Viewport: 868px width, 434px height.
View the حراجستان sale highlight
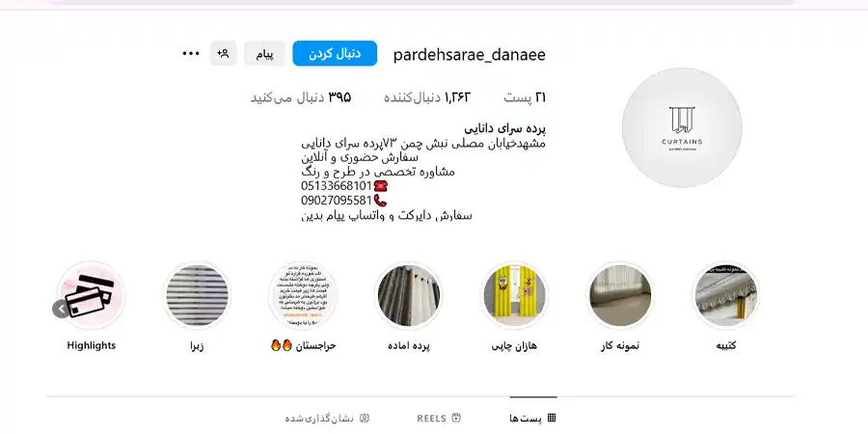302,295
